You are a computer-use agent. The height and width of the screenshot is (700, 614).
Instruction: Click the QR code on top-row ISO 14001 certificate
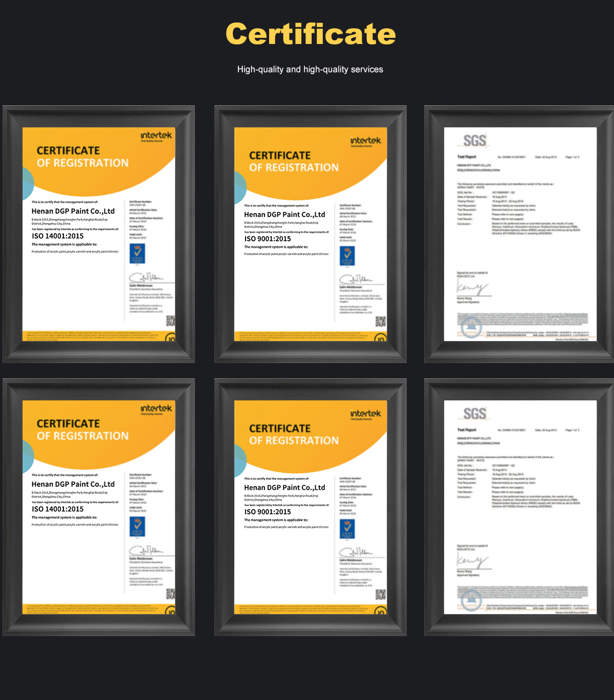(x=170, y=321)
